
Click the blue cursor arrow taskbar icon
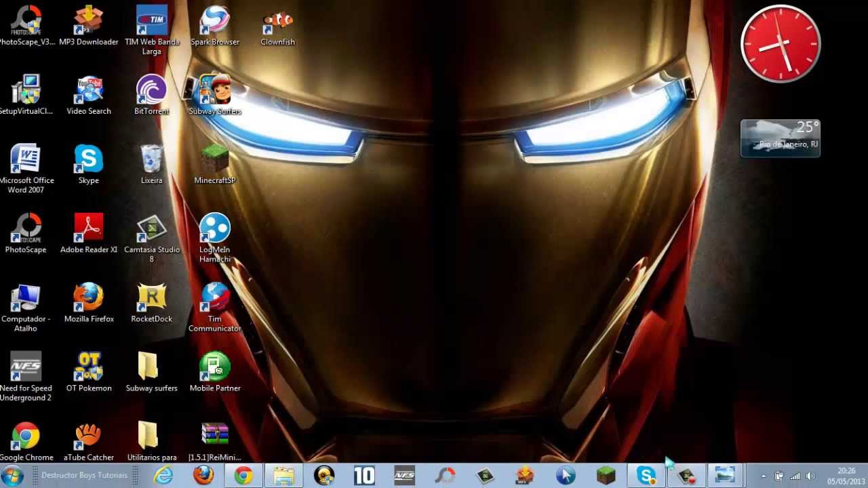[566, 476]
